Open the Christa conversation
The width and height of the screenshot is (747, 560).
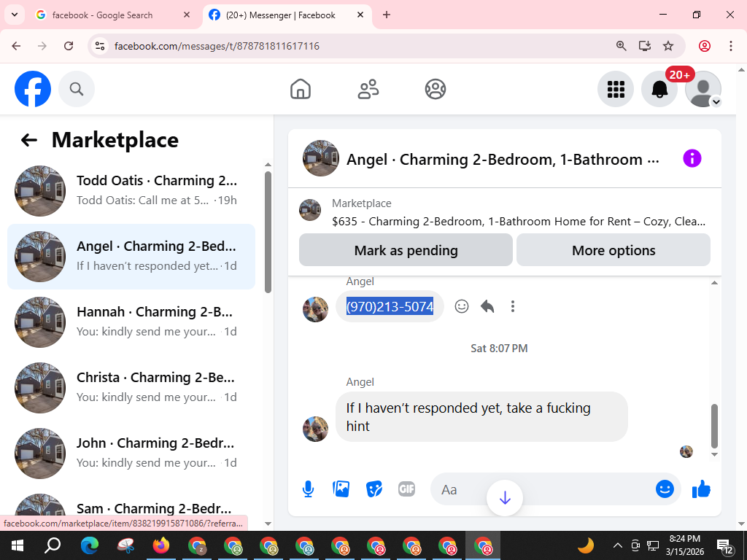131,388
